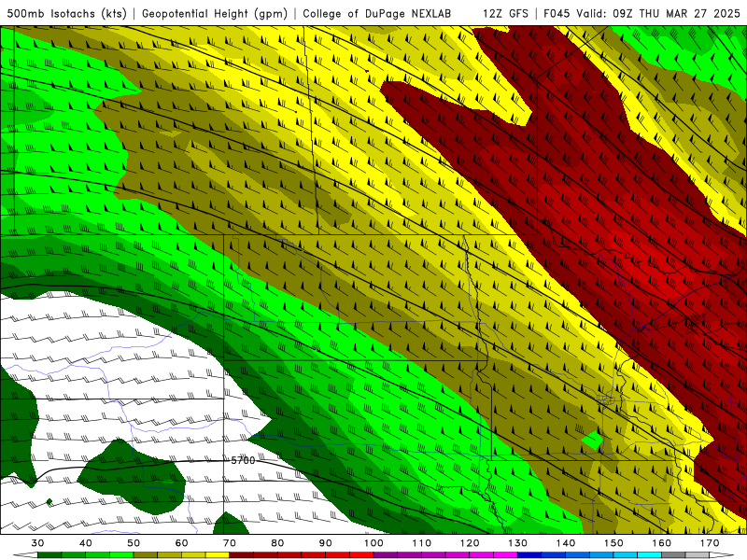The height and width of the screenshot is (560, 747).
Task: Pick the cyan 155-160 kt legend swatch
Action: (x=649, y=555)
